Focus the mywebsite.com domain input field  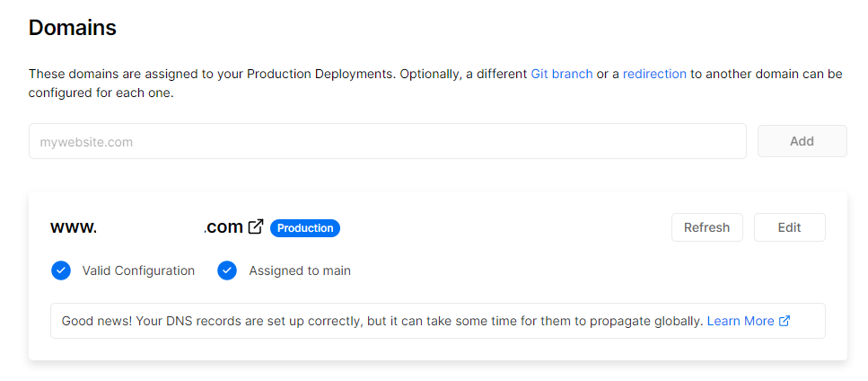pos(388,141)
